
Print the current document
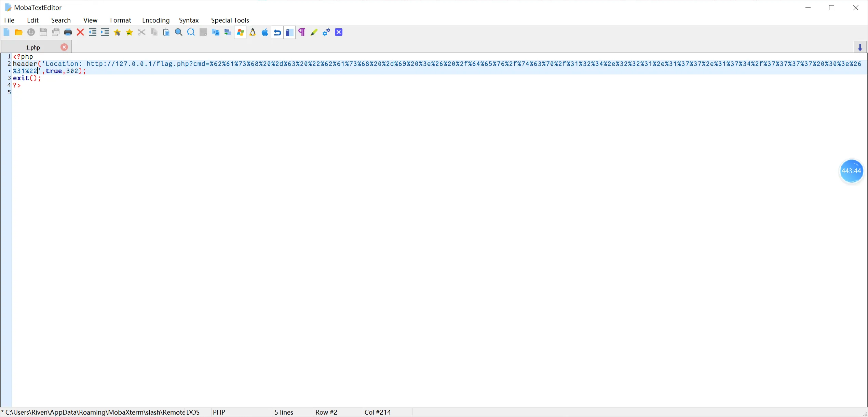click(x=68, y=32)
